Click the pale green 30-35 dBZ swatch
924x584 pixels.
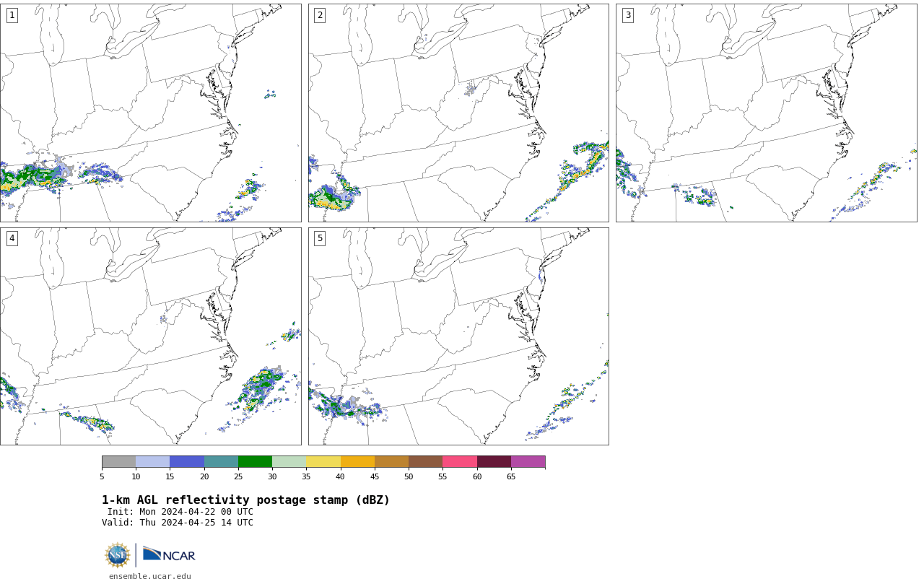(x=289, y=462)
